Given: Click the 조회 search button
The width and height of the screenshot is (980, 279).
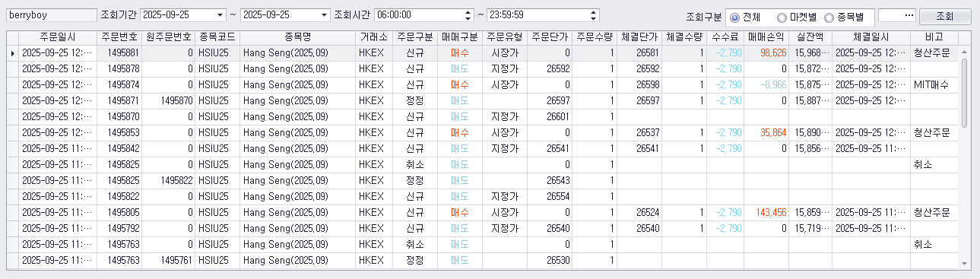Looking at the screenshot, I should click(945, 15).
